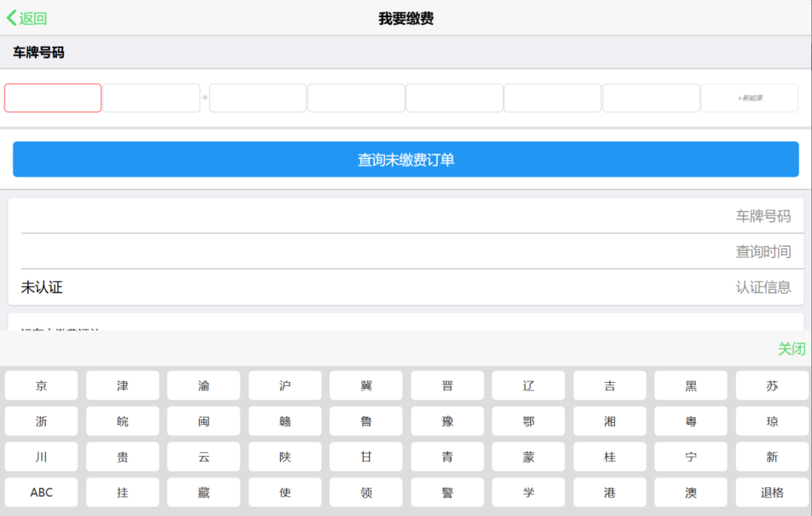Switch keyboard to ABC letters
812x516 pixels.
click(41, 493)
